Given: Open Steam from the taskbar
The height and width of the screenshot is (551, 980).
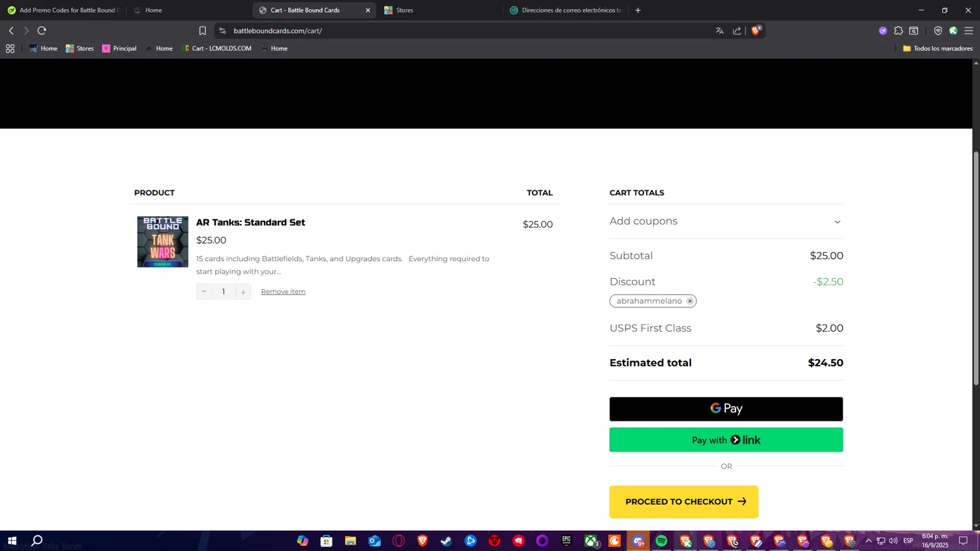Looking at the screenshot, I should pos(446,541).
